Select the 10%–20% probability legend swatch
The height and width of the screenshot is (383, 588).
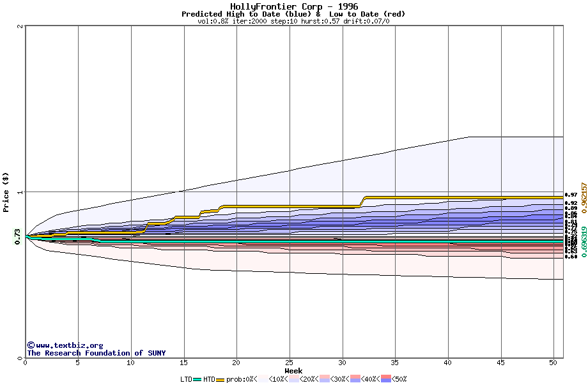[294, 379]
